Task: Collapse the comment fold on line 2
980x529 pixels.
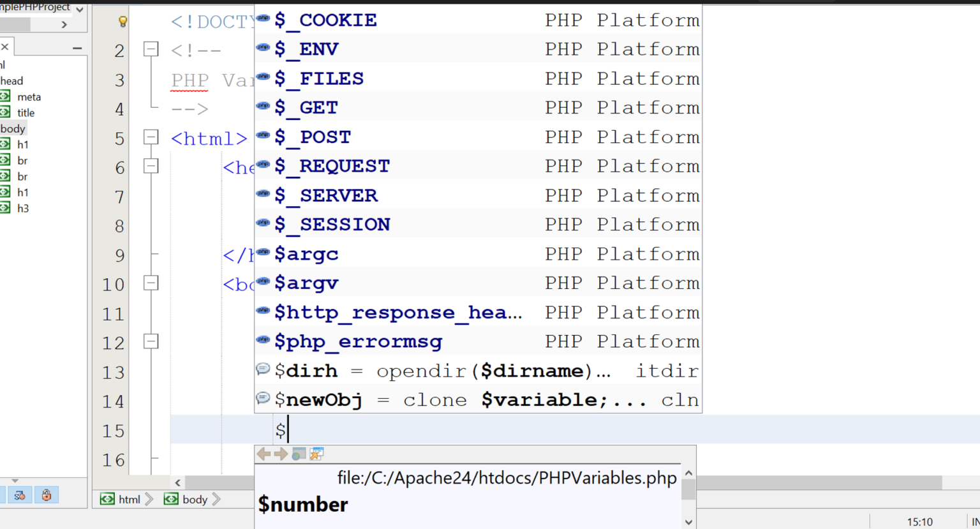Action: point(151,49)
